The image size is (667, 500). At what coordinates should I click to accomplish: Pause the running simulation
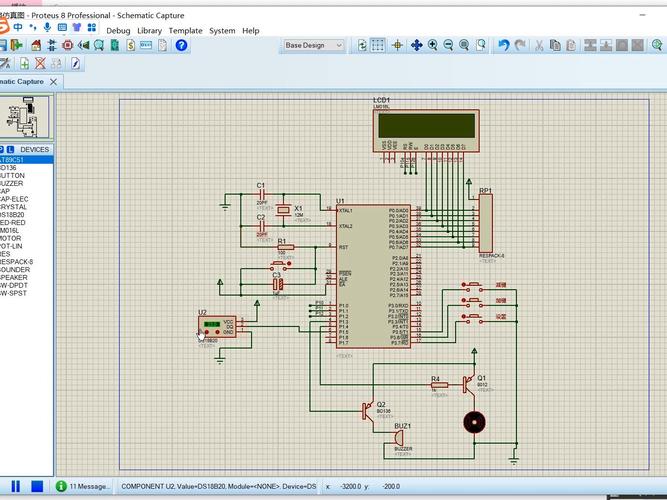coord(16,486)
